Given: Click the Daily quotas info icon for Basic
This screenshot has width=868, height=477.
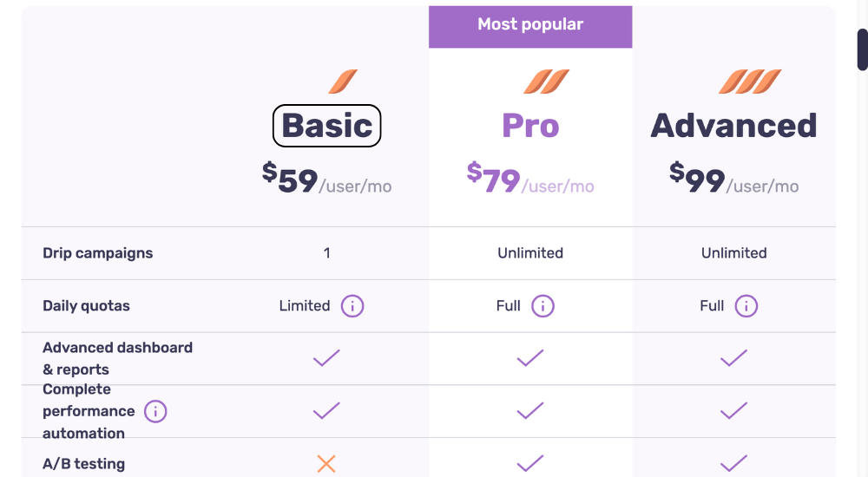Looking at the screenshot, I should (352, 306).
